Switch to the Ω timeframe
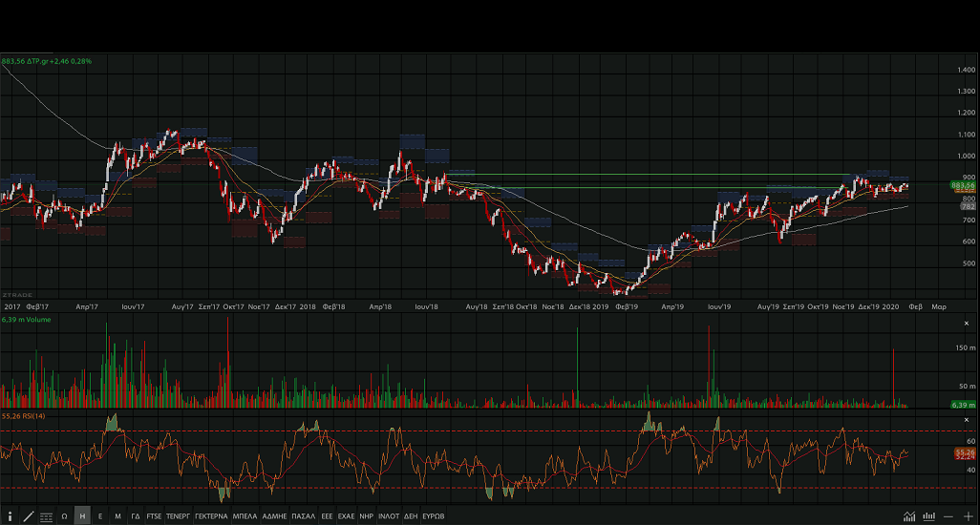This screenshot has height=525, width=980. tap(64, 516)
